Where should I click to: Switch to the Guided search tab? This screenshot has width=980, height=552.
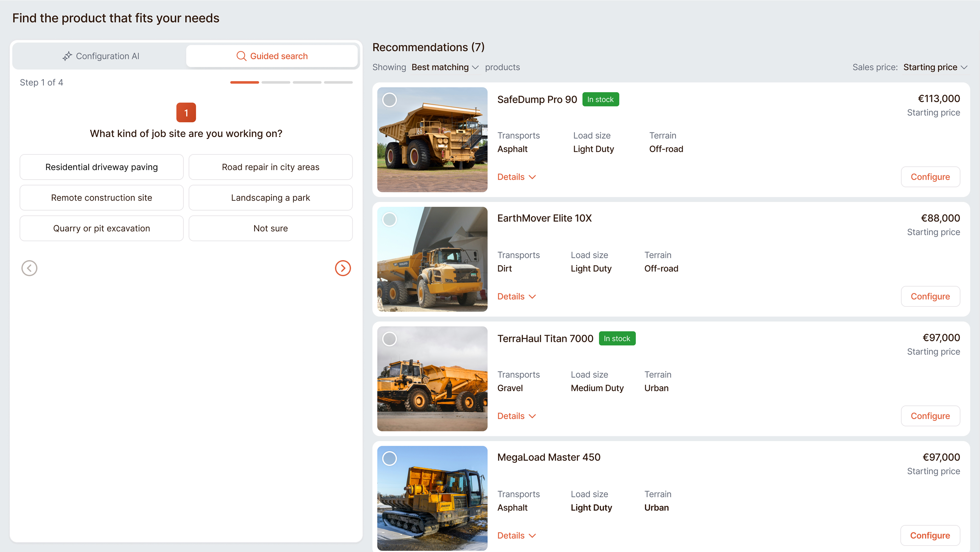coord(272,56)
